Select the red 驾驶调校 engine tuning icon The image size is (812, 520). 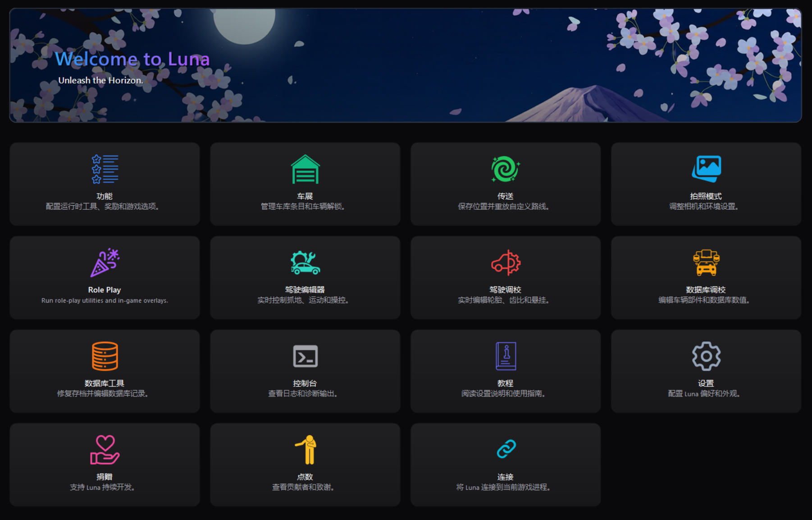[x=506, y=262]
